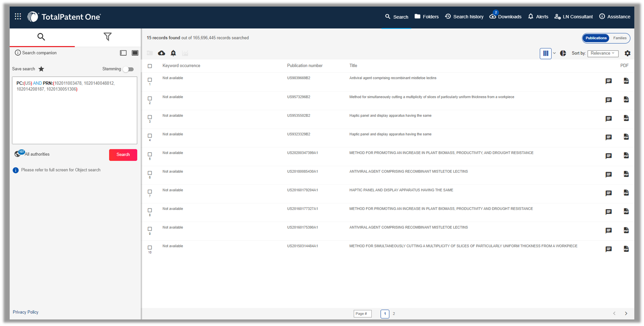Open comment icon for US20160177327A1 row
The image size is (644, 326).
(608, 212)
